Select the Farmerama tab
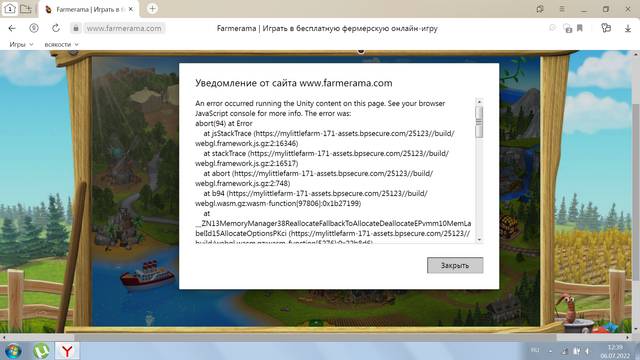The width and height of the screenshot is (640, 360). click(x=89, y=9)
